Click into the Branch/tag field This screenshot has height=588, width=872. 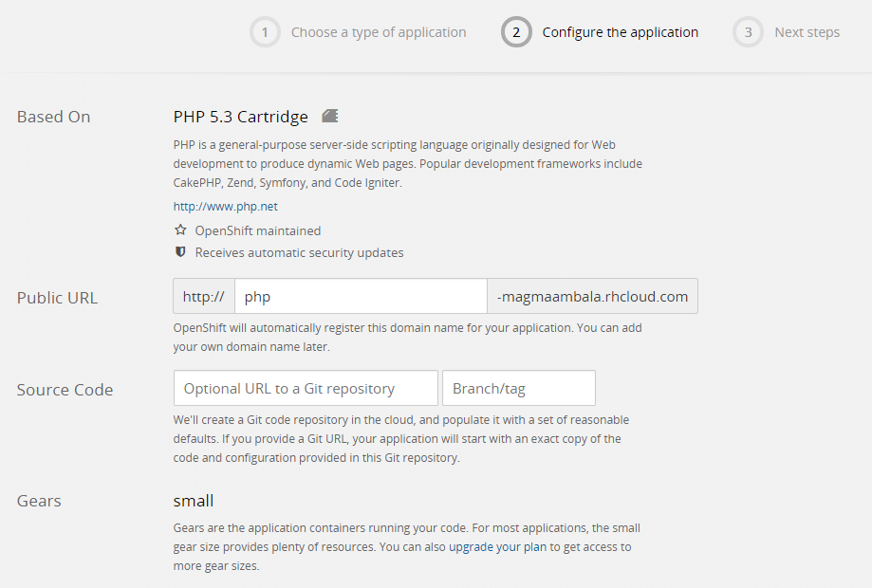tap(518, 388)
